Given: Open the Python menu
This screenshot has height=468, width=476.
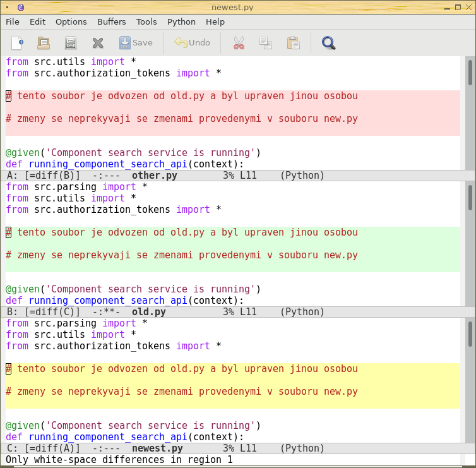Looking at the screenshot, I should [x=181, y=21].
